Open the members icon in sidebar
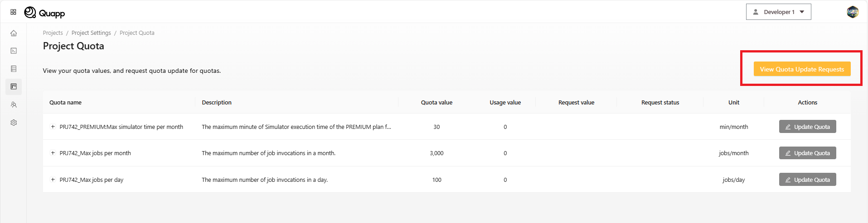 (14, 104)
